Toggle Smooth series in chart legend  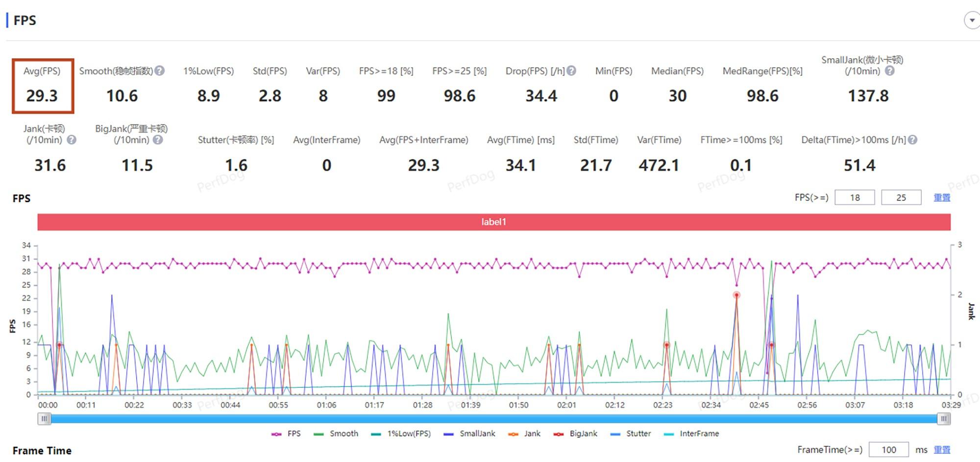coord(336,434)
